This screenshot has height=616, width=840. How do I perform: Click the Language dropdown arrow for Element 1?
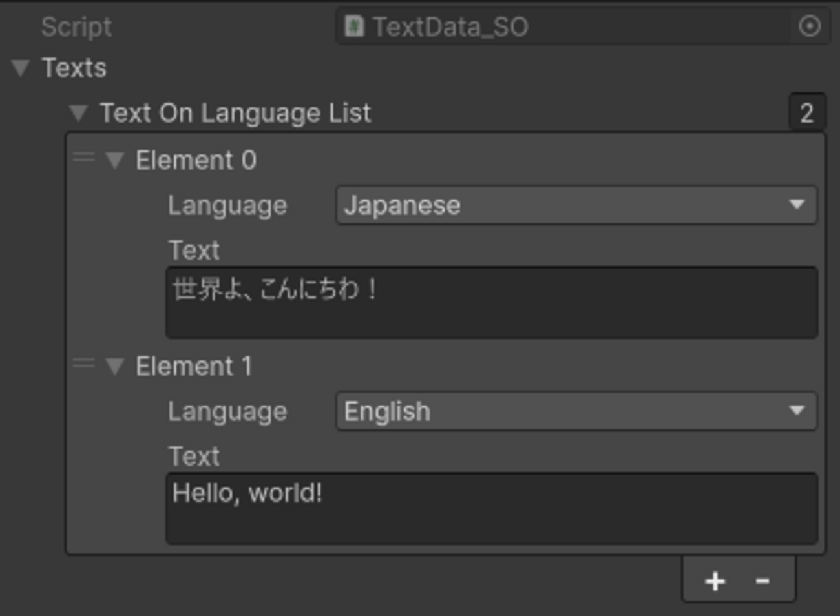(796, 411)
